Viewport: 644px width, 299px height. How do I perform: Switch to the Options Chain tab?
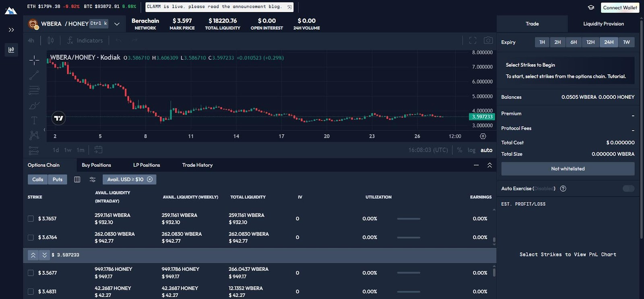pyautogui.click(x=43, y=165)
